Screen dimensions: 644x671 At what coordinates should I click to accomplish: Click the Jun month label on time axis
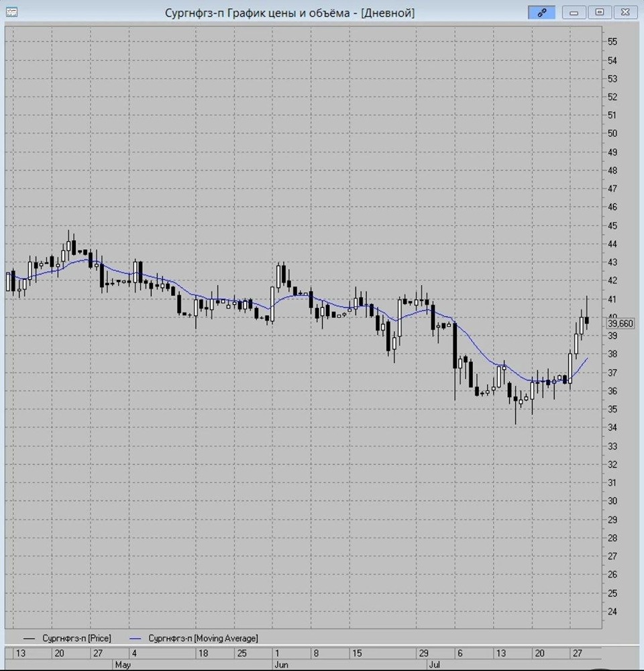pos(281,664)
